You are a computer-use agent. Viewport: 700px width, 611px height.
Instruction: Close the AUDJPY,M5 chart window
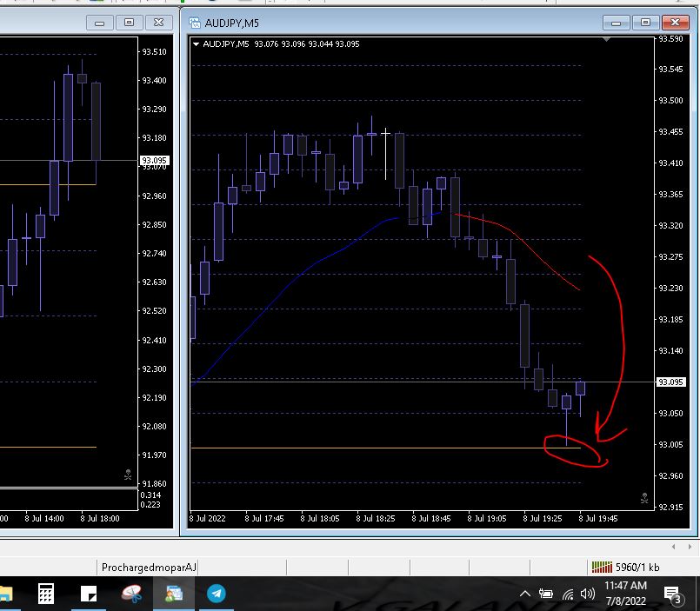pyautogui.click(x=675, y=23)
